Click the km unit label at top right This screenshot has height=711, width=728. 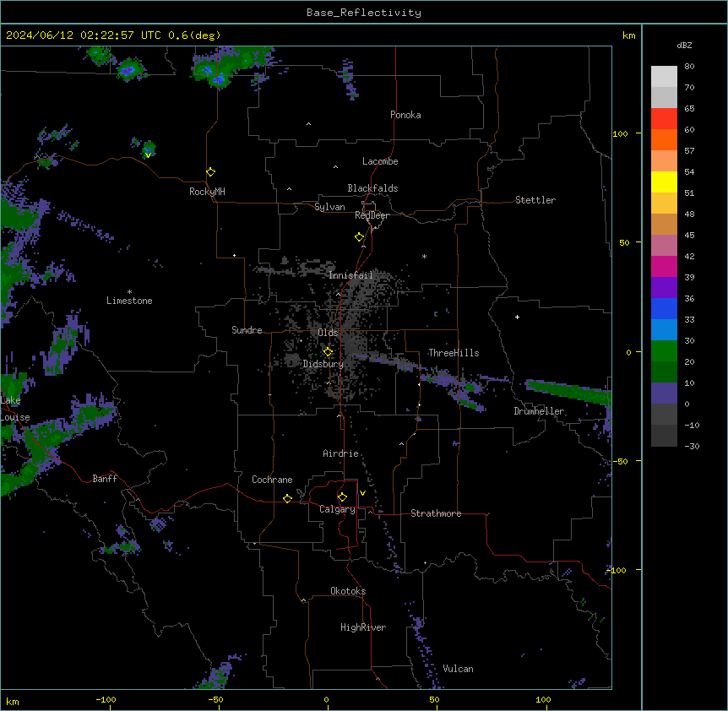tap(628, 35)
